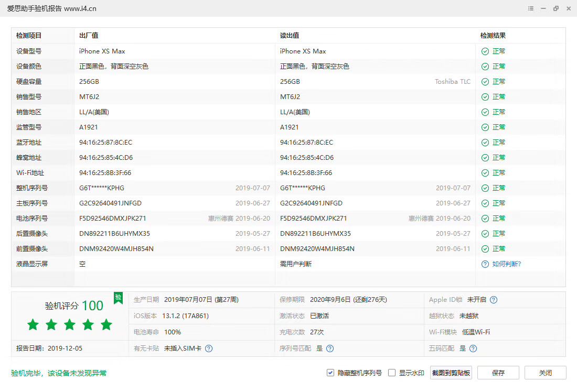Click the green check icon for 销售型号 row
Screen dimensions: 577x392
pyautogui.click(x=485, y=97)
